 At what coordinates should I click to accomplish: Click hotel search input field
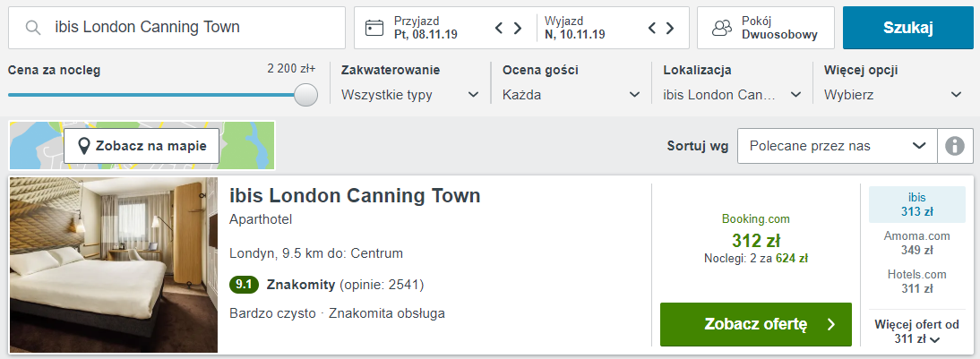(176, 28)
